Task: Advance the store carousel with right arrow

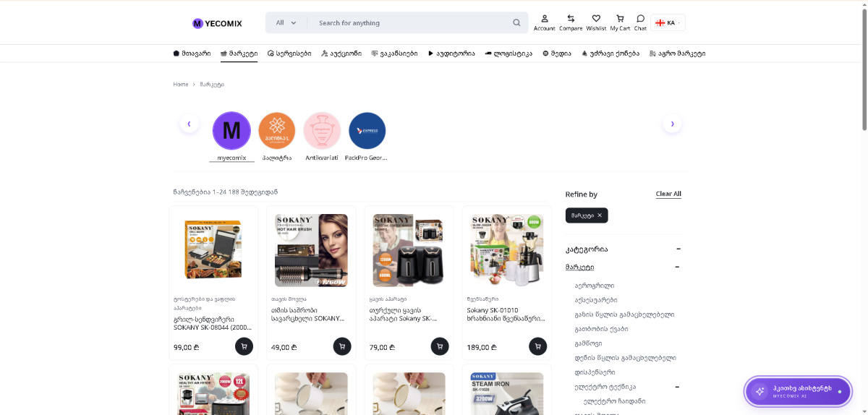Action: 672,124
